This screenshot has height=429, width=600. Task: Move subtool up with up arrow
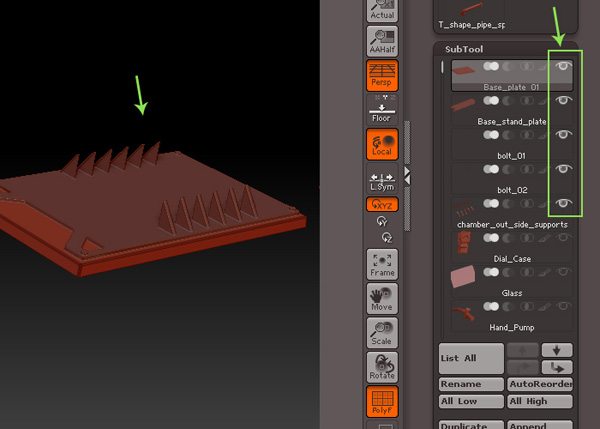523,350
